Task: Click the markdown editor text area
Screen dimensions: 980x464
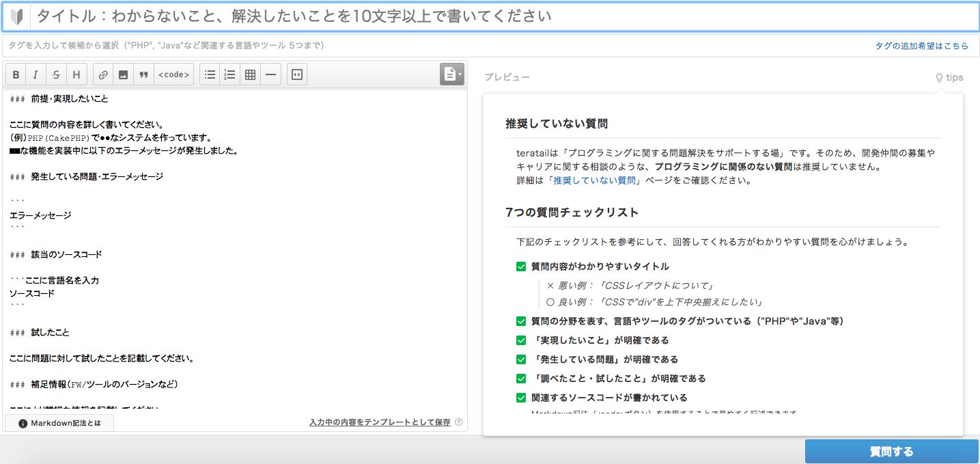Action: point(235,249)
